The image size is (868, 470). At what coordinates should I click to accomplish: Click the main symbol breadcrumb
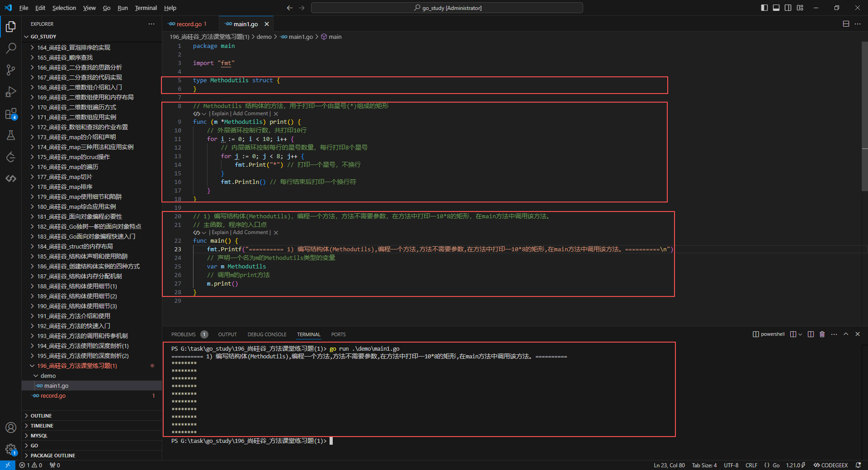tap(331, 37)
